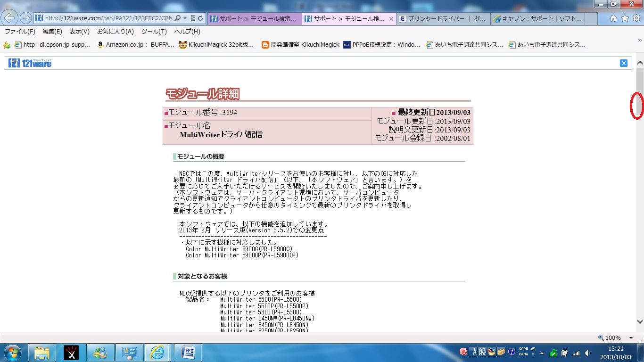The height and width of the screenshot is (362, 644).
Task: Switch to the キヤノン：サポート tab
Action: click(x=537, y=18)
